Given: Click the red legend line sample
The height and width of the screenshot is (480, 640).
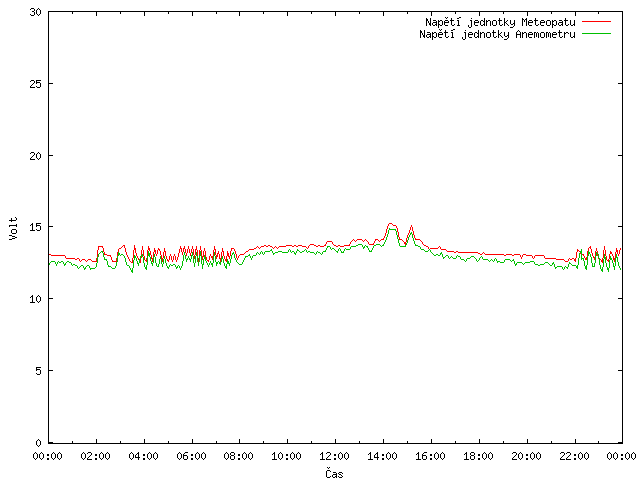Looking at the screenshot, I should pyautogui.click(x=596, y=22).
